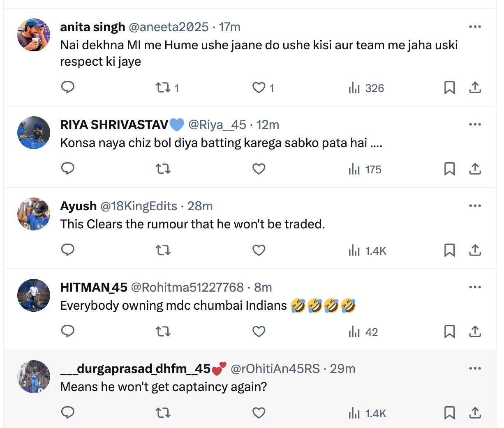Open more options on anita singh's tweet

(x=475, y=27)
